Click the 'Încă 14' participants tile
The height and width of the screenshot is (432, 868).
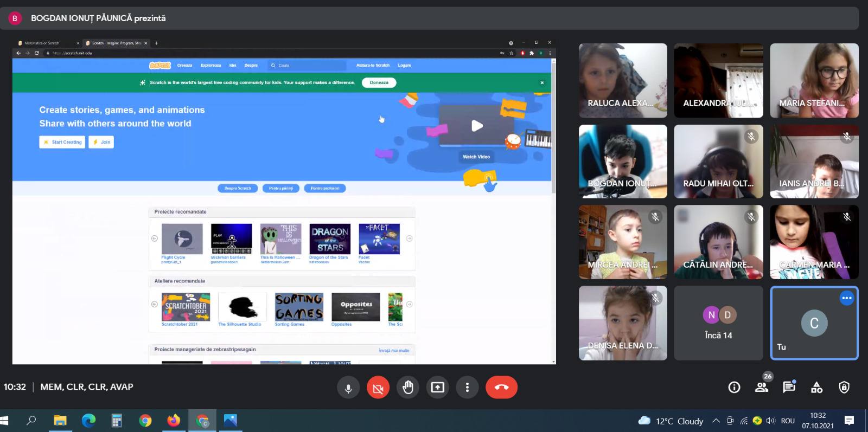718,323
